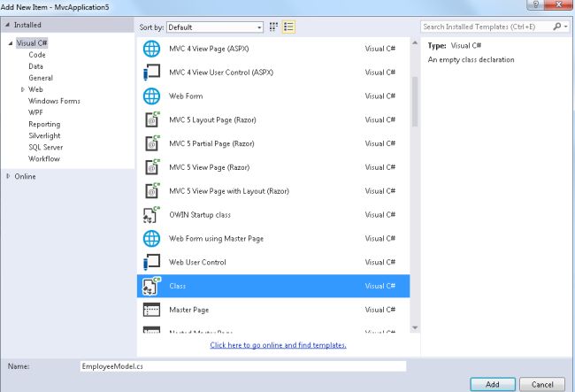Viewport: 575px width, 392px height.
Task: Switch to medium icons list view
Action: [289, 27]
